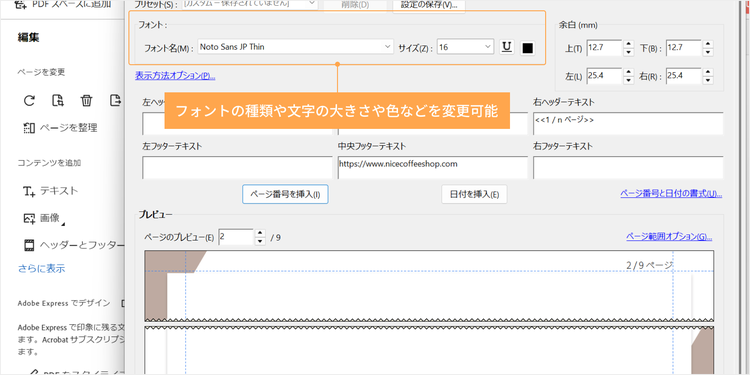Increase the 左 margin value
This screenshot has height=375, width=750.
tap(629, 72)
